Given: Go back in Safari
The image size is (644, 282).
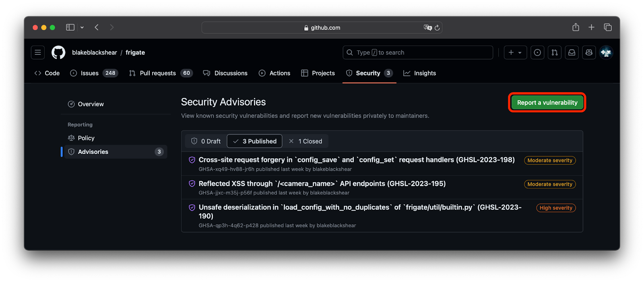Looking at the screenshot, I should 97,27.
